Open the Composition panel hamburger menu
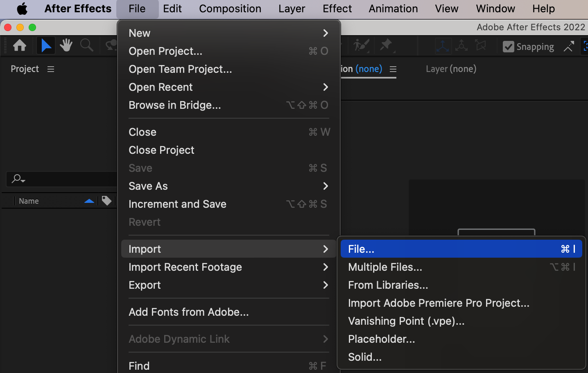The image size is (588, 373). pos(393,69)
